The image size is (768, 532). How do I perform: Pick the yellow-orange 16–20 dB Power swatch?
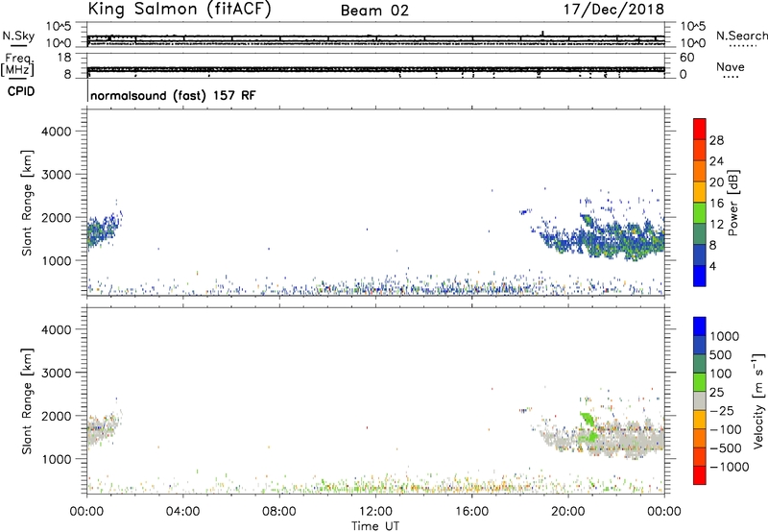tap(700, 191)
